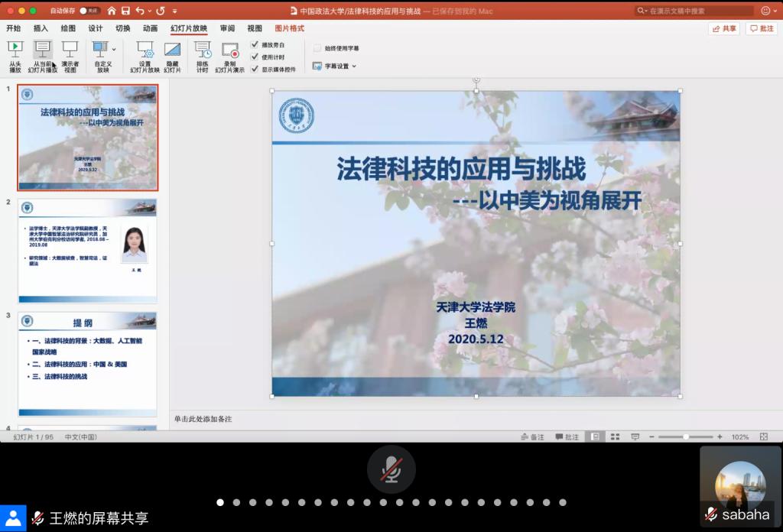
Task: Select slide 3 thumbnail titled 提纲
Action: [x=88, y=365]
